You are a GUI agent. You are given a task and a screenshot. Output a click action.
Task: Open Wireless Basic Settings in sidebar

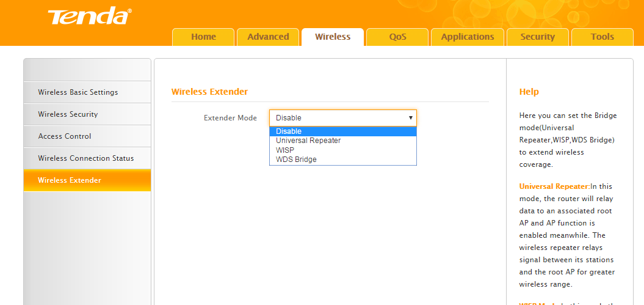78,92
